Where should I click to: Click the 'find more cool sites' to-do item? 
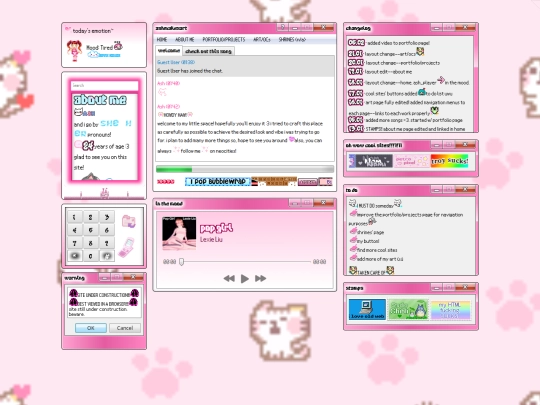(377, 250)
